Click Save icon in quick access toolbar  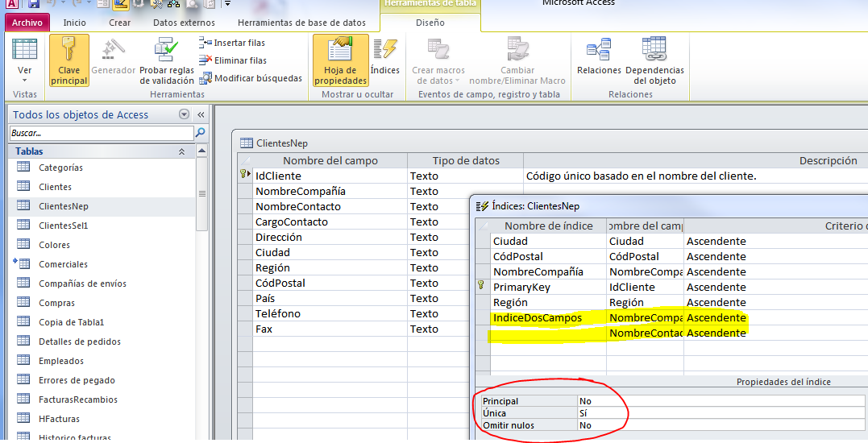[34, 4]
